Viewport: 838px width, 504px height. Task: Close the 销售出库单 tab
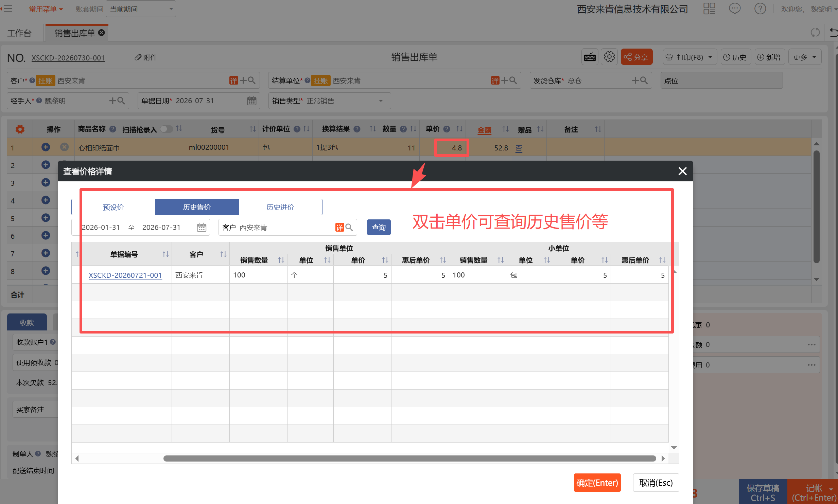[x=101, y=33]
